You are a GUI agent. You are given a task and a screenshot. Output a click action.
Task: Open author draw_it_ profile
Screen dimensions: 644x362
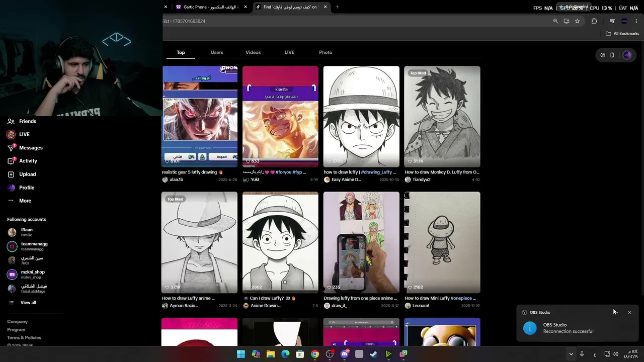[x=336, y=306]
